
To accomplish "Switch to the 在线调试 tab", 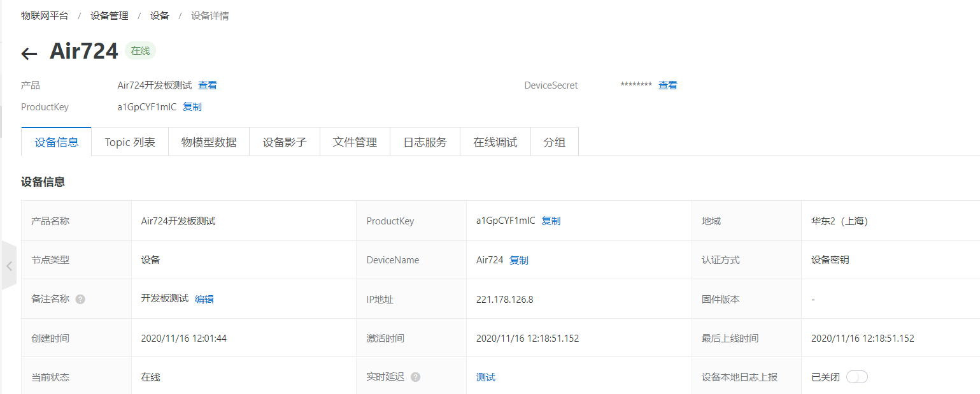I will click(x=495, y=142).
